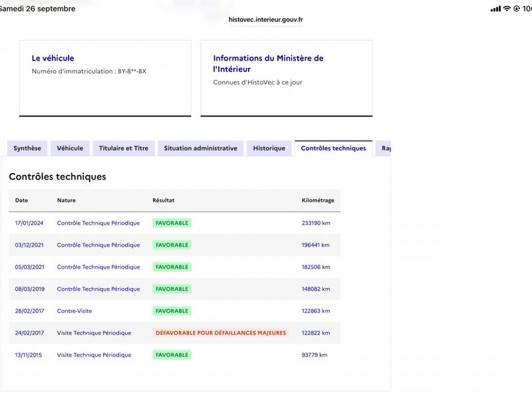
Task: Tap the cellular signal bars icon
Action: tap(495, 9)
